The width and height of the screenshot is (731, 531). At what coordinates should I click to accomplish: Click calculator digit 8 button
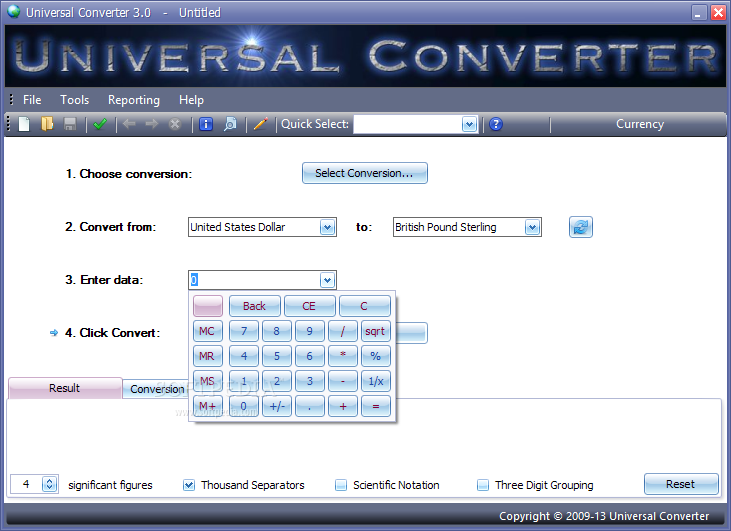click(277, 331)
